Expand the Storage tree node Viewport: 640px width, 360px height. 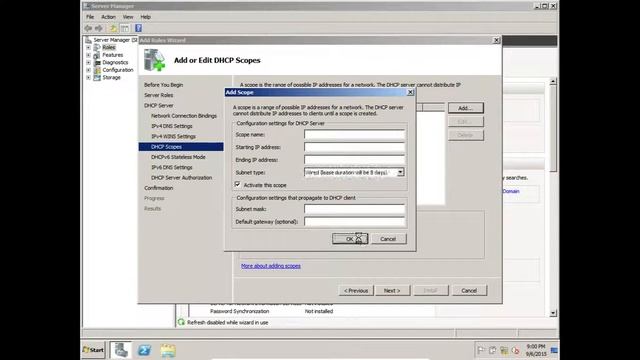click(x=88, y=78)
